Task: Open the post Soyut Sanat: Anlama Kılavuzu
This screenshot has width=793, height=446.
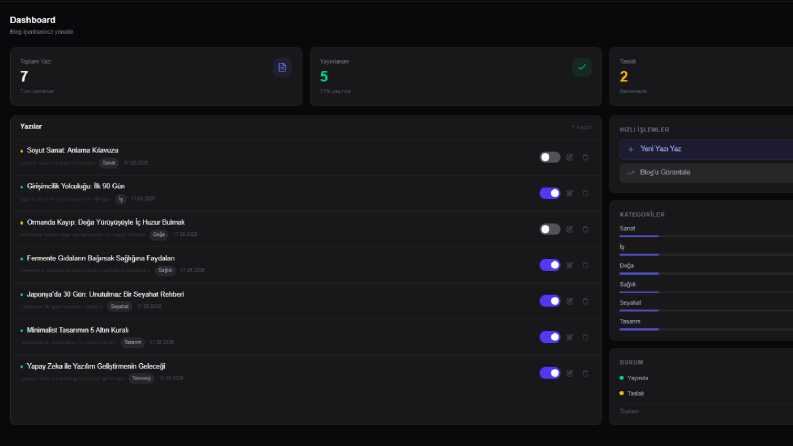Action: [x=72, y=150]
